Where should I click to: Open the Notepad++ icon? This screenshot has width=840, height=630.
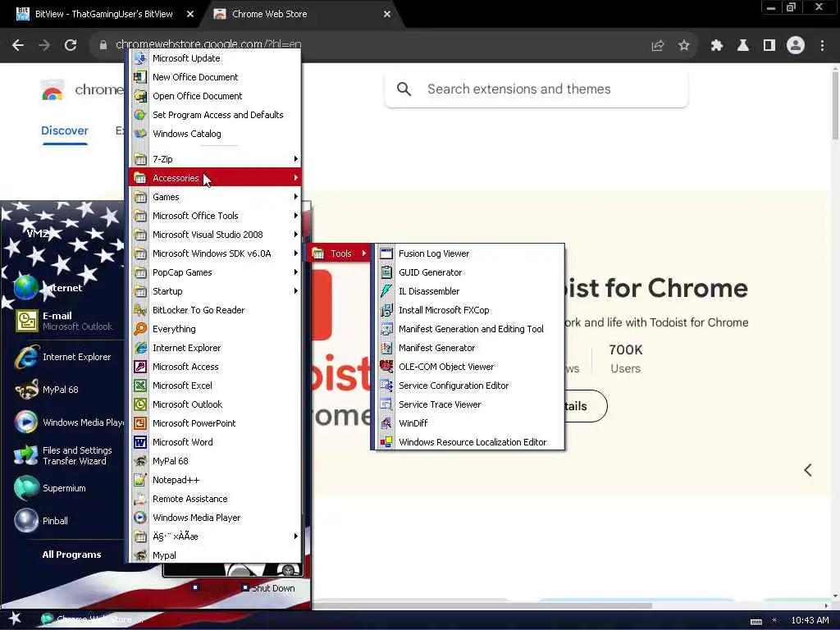[140, 479]
